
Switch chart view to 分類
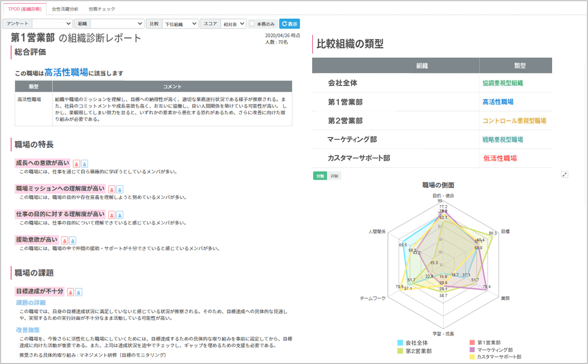pyautogui.click(x=320, y=176)
